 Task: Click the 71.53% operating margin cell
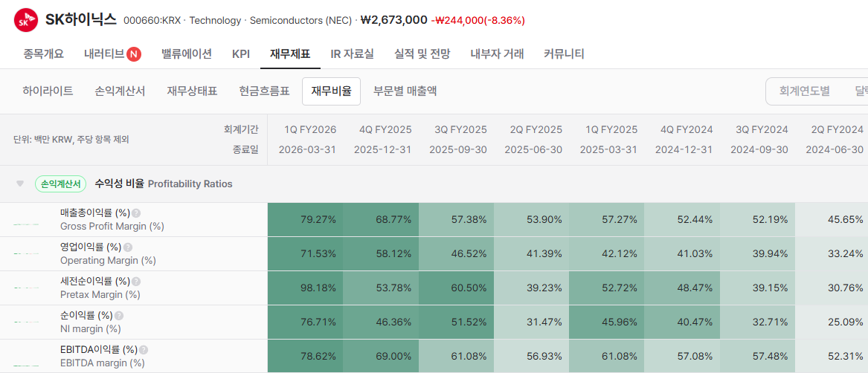306,254
